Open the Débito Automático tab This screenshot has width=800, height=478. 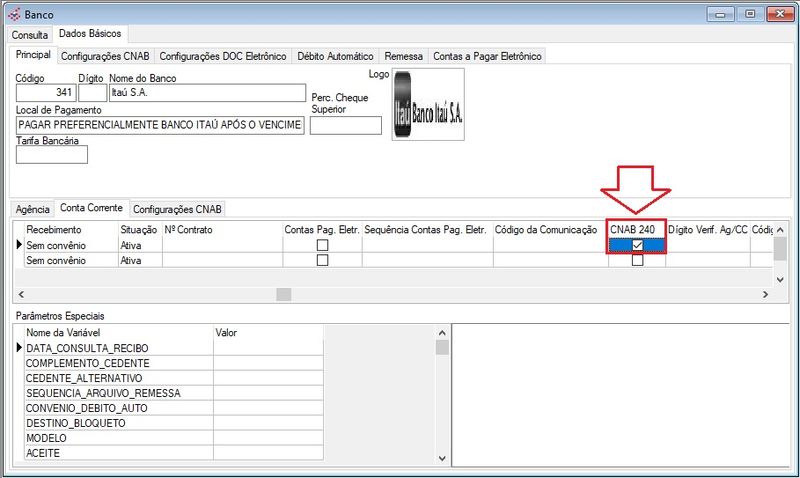[335, 57]
